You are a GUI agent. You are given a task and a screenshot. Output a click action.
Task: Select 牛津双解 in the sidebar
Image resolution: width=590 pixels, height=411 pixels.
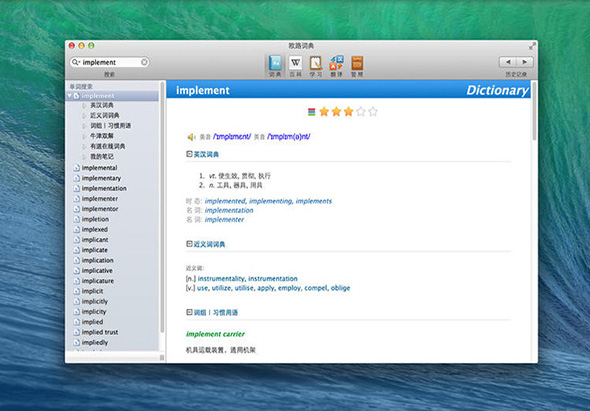point(102,136)
